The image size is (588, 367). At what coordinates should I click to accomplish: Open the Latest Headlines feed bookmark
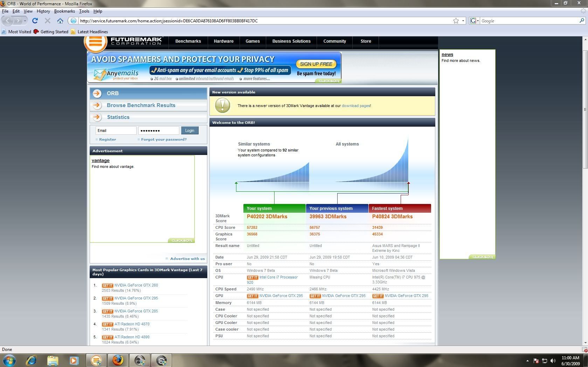(89, 31)
